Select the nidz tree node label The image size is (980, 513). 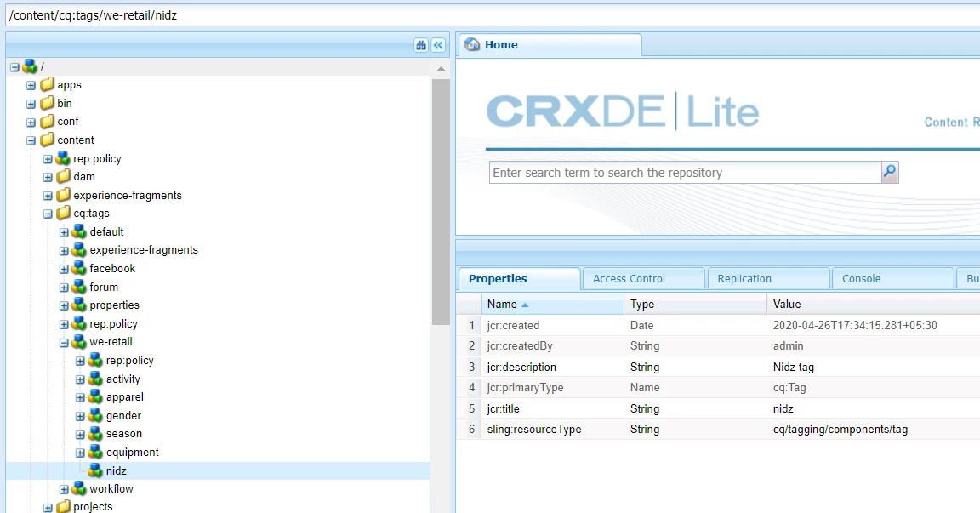tap(117, 471)
